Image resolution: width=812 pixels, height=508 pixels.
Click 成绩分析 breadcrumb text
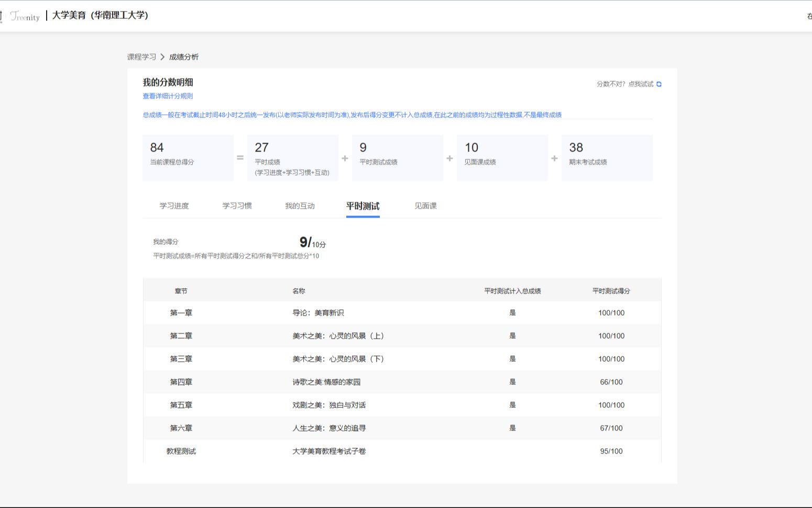(184, 57)
